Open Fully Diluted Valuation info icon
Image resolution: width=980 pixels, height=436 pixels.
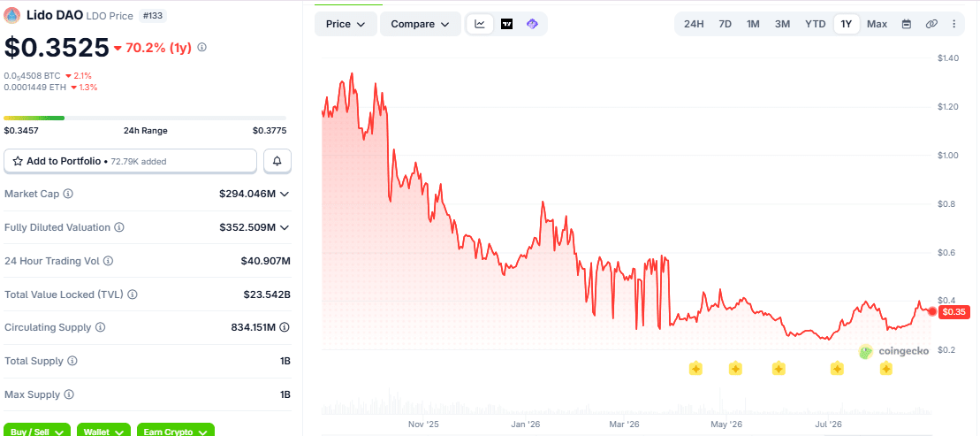pyautogui.click(x=118, y=227)
